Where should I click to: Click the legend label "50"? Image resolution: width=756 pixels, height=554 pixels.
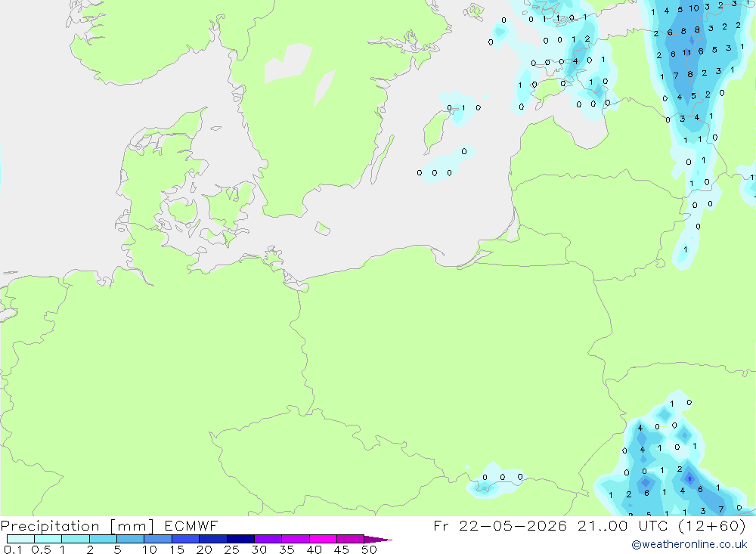pos(370,549)
